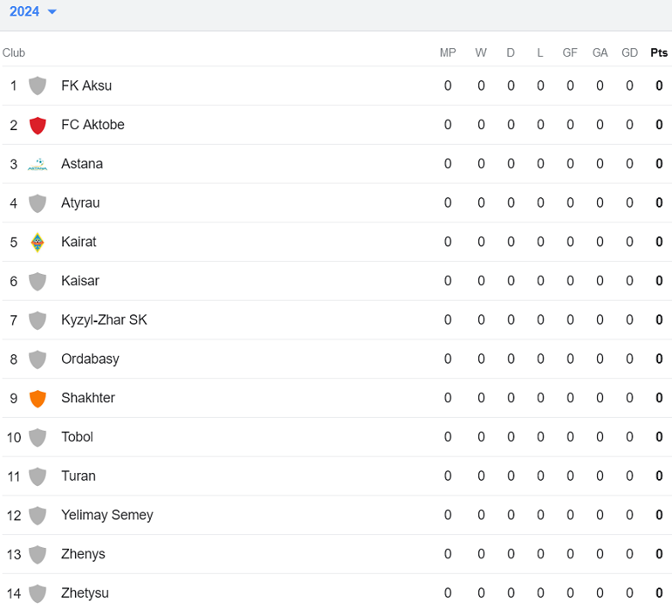Click the FK Aksu gray shield icon
This screenshot has height=616, width=672.
(x=37, y=86)
